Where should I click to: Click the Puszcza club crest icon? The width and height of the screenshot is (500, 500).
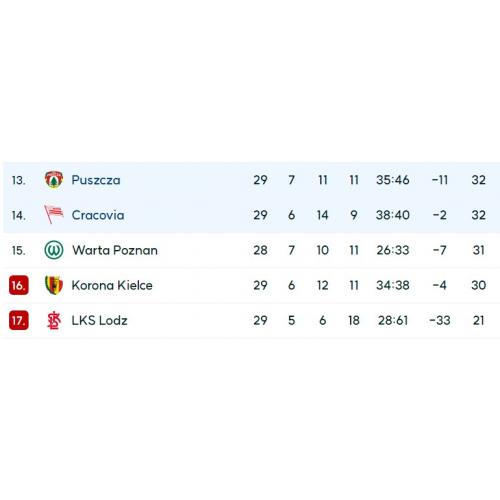[x=54, y=180]
